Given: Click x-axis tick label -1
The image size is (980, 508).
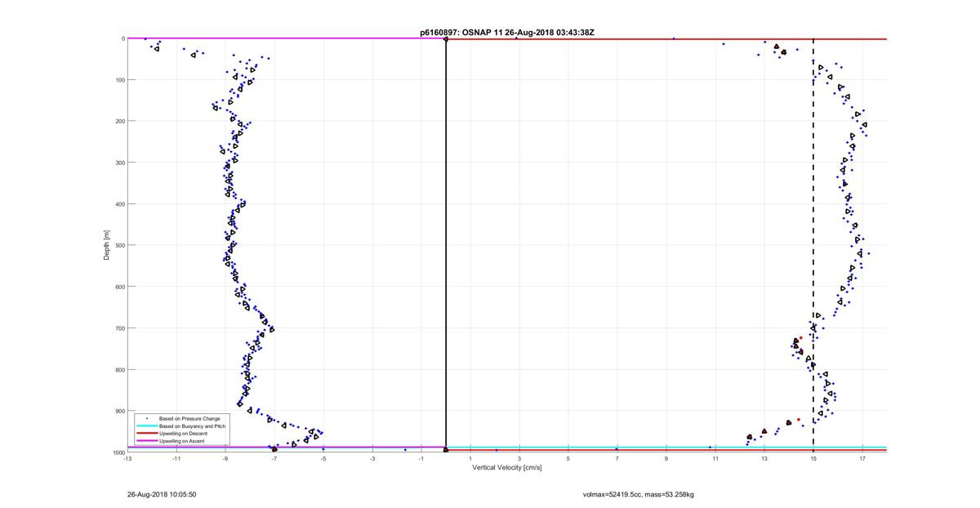Looking at the screenshot, I should (x=421, y=457).
